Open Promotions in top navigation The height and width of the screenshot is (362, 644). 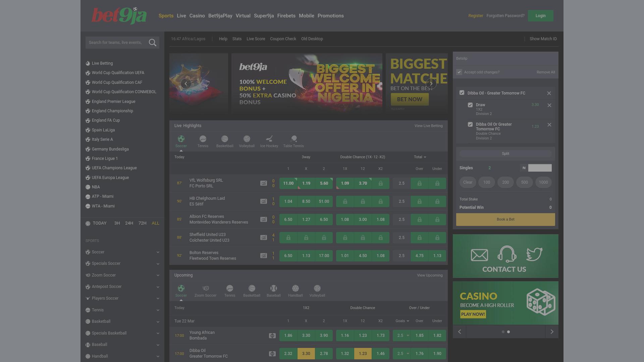[x=331, y=16]
